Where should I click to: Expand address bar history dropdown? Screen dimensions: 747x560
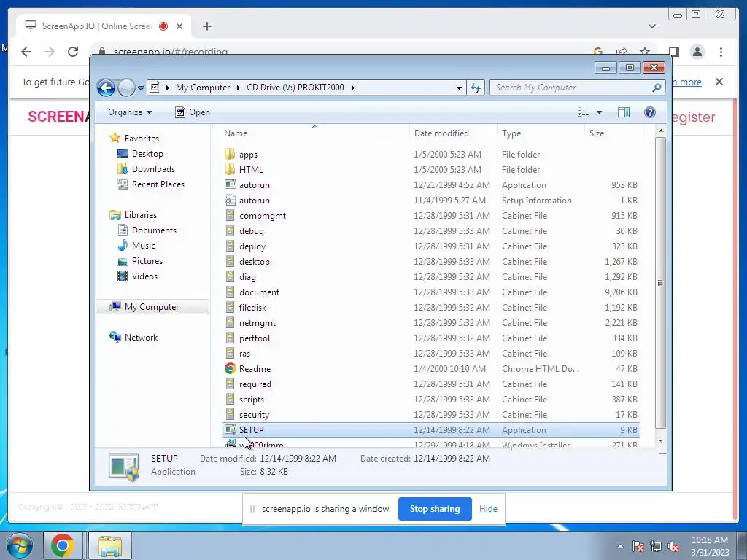[459, 87]
